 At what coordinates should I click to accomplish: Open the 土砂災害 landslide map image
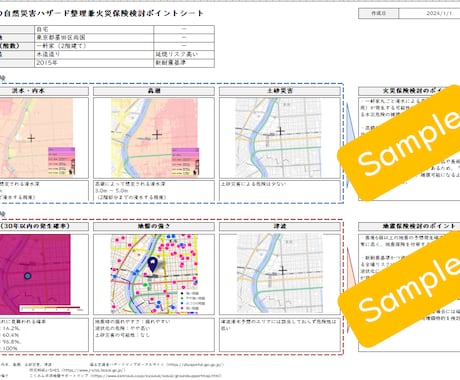(279, 137)
